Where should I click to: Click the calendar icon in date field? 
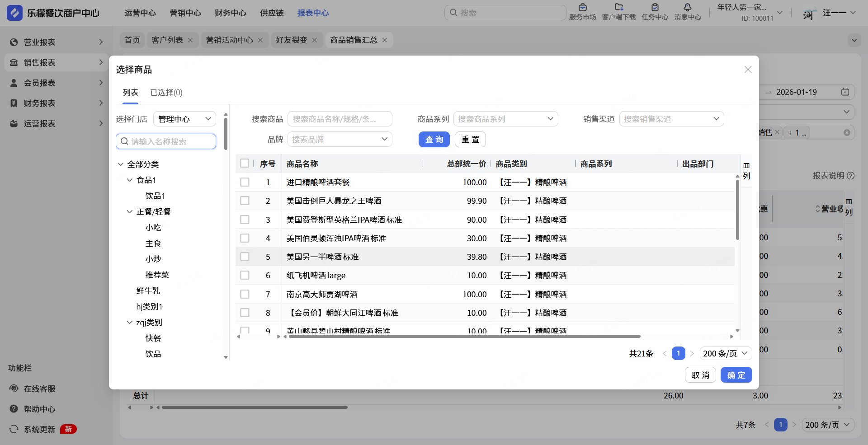845,92
